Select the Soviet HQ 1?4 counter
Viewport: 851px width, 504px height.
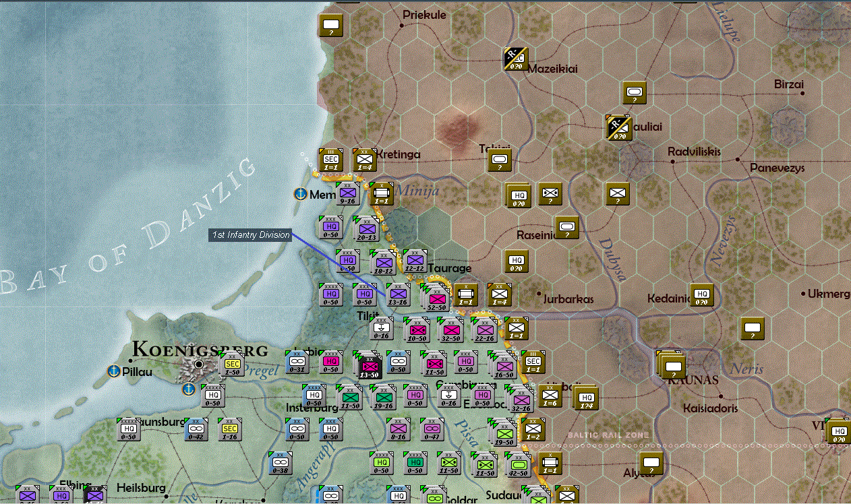pos(586,398)
